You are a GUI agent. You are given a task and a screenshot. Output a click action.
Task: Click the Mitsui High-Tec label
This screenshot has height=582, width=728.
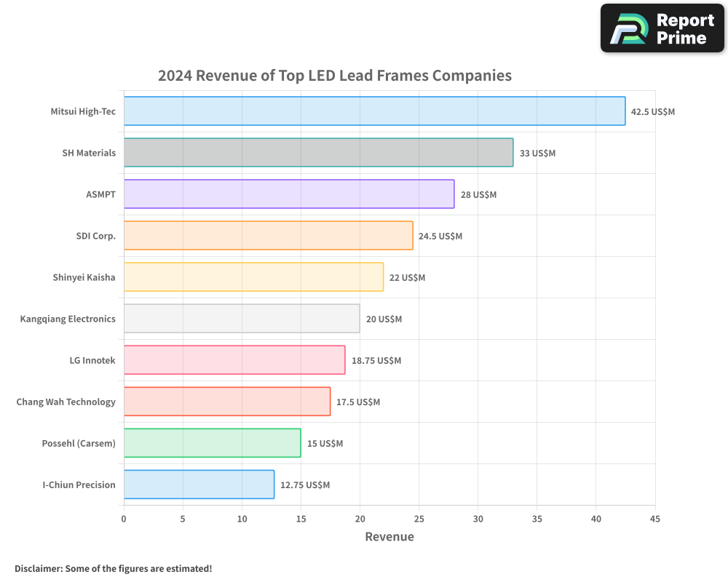coord(82,111)
